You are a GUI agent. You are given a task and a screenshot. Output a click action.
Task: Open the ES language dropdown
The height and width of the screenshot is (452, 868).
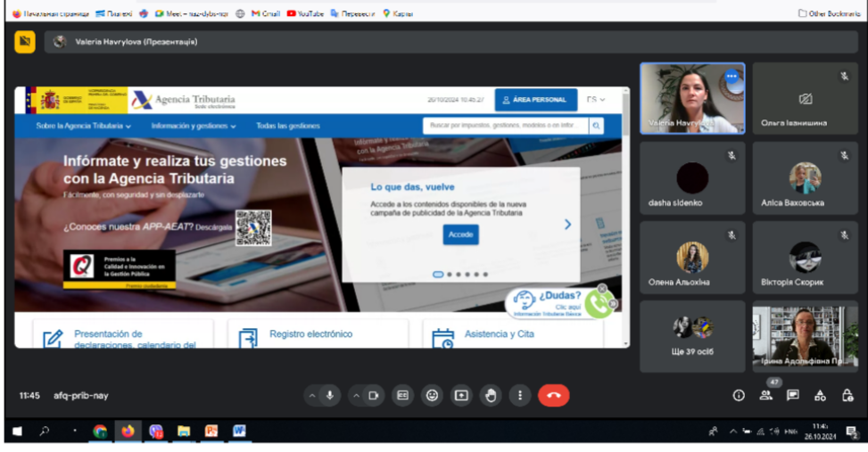click(596, 100)
